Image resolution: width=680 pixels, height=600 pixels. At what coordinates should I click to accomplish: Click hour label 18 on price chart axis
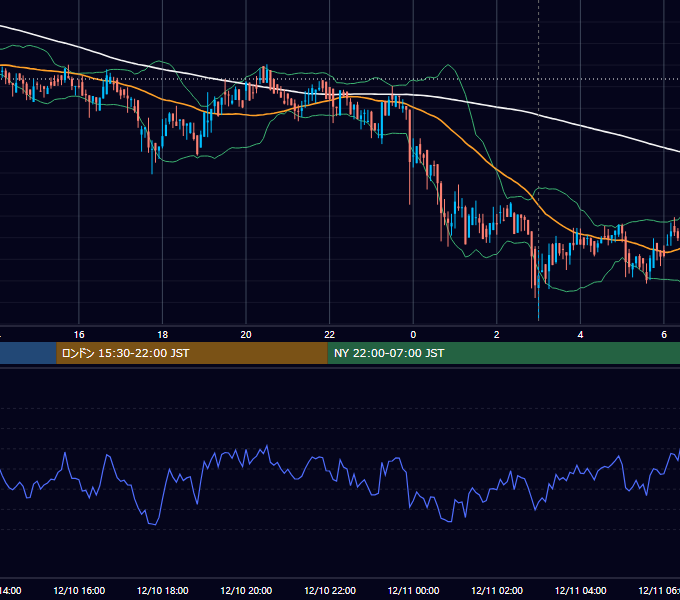163,335
